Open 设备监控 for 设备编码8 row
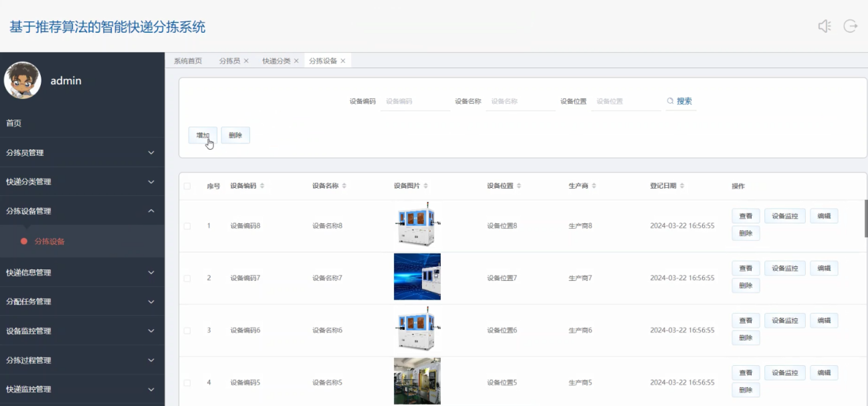 pos(785,216)
